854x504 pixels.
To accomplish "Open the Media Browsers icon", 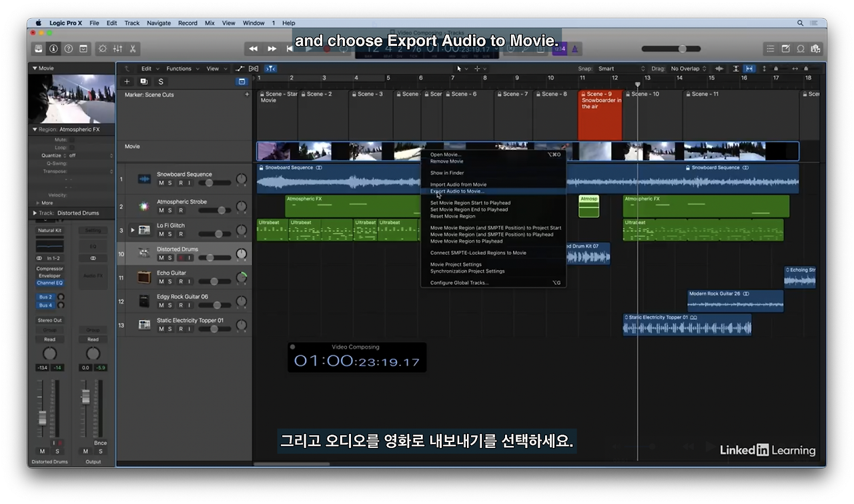I will coord(815,49).
